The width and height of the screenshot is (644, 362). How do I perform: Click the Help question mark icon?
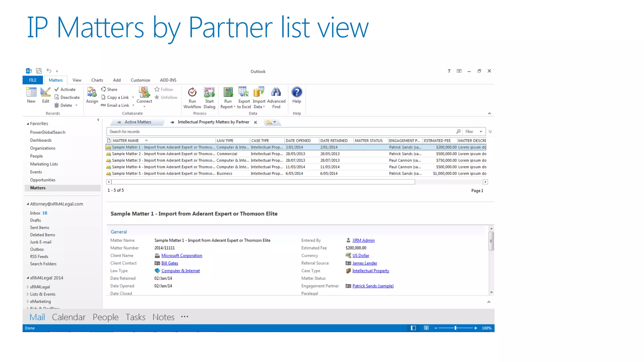click(297, 92)
